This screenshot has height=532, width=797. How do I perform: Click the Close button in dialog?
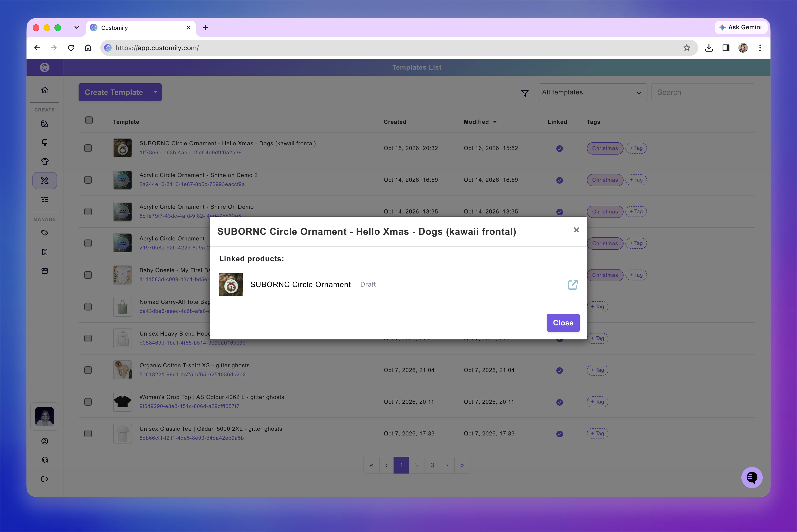coord(563,323)
